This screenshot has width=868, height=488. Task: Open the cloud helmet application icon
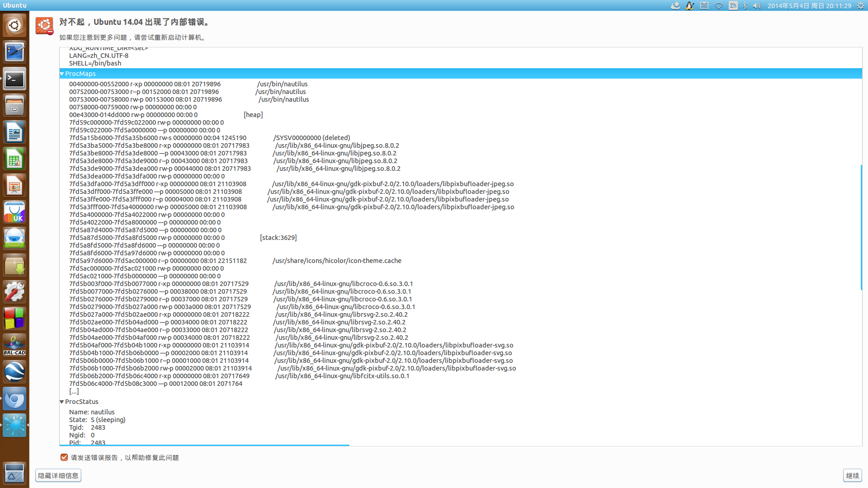[14, 239]
